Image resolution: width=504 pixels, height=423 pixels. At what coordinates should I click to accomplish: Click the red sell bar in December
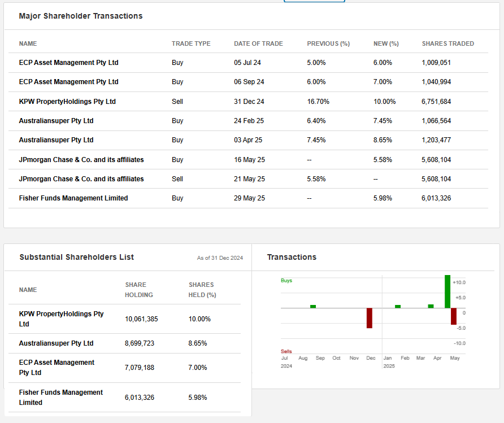[x=370, y=317]
